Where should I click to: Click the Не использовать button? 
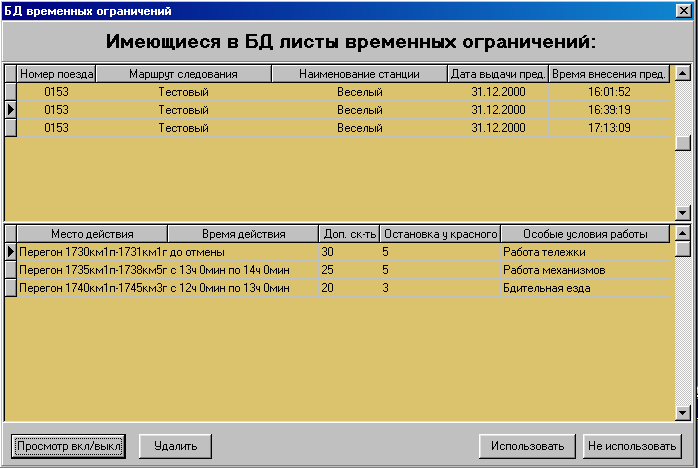tap(632, 446)
